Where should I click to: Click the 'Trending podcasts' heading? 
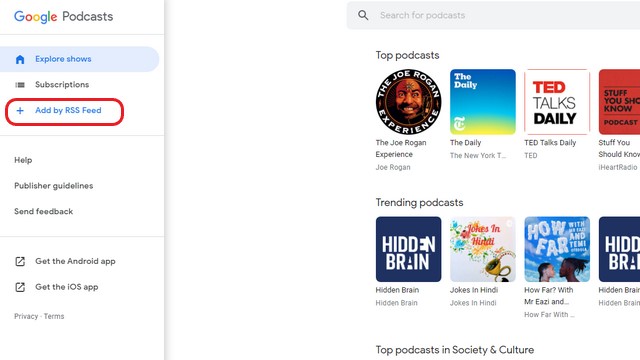pyautogui.click(x=419, y=202)
